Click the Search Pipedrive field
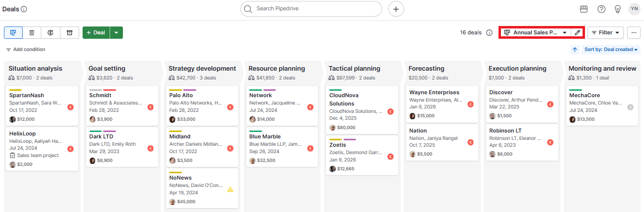This screenshot has height=212, width=644. tap(311, 9)
